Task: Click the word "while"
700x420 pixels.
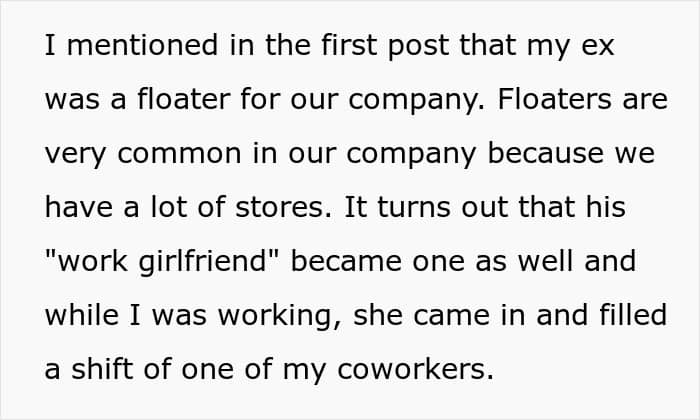Action: [78, 316]
